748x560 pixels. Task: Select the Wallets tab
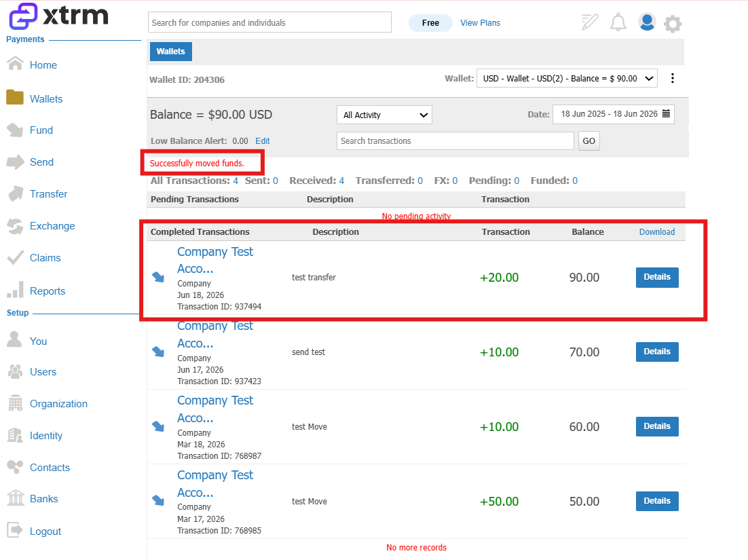171,52
